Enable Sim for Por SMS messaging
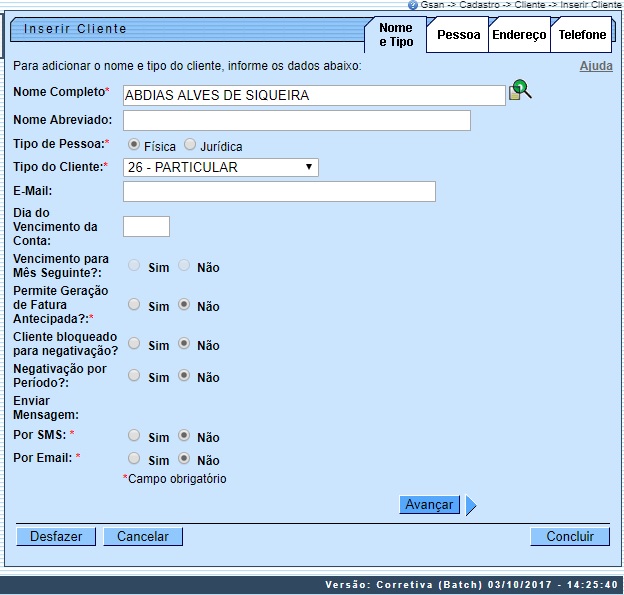 (x=134, y=436)
